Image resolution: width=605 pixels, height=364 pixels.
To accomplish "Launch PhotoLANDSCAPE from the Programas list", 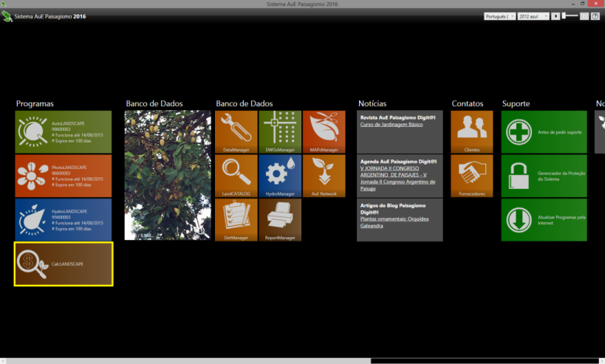I will click(x=63, y=176).
